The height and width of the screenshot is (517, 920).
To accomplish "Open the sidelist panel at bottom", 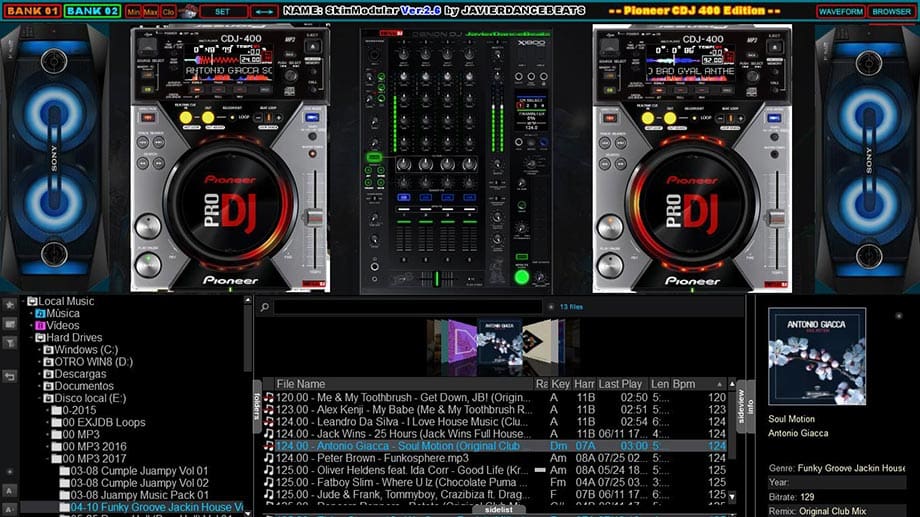I will pos(498,510).
